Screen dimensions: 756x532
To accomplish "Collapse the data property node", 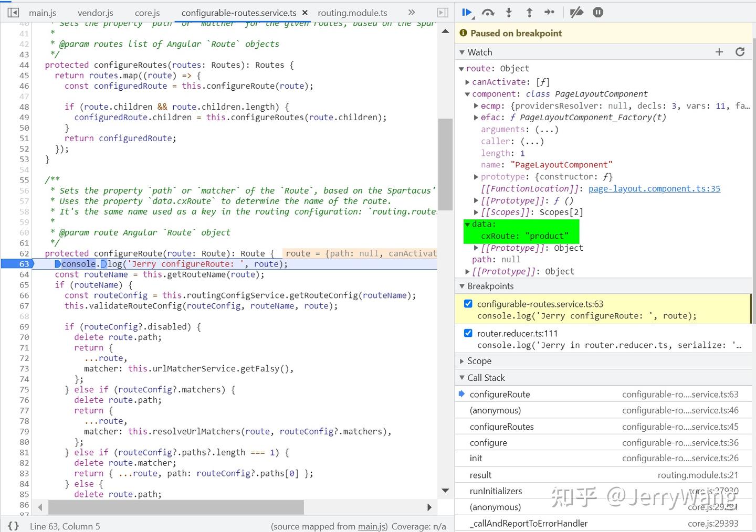I will tap(467, 224).
